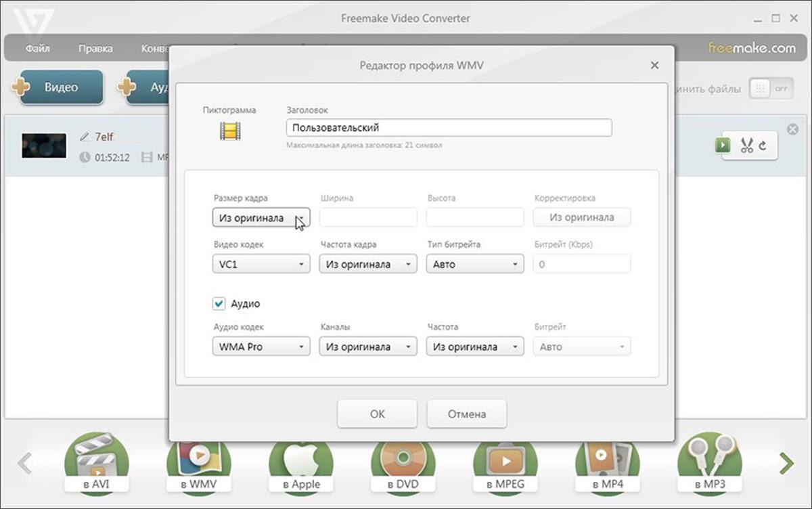Screen dimensions: 812x509
Task: Open the 'Размер кадра' dropdown
Action: click(261, 218)
